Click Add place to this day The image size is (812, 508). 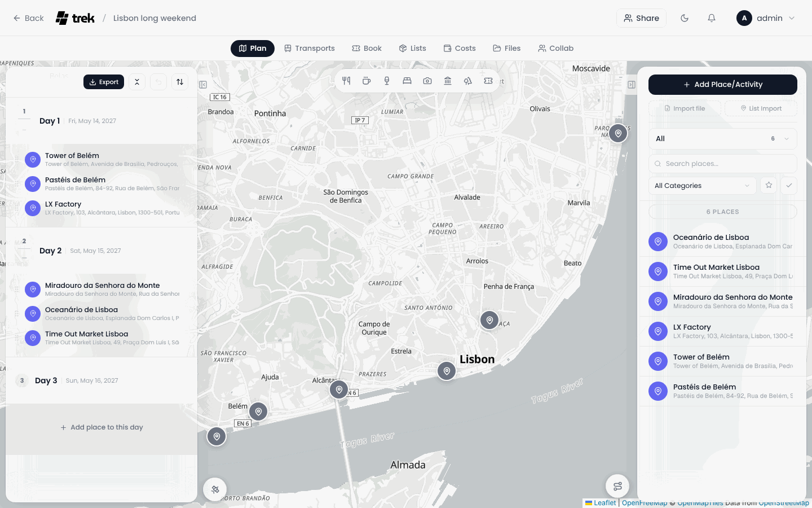[101, 427]
